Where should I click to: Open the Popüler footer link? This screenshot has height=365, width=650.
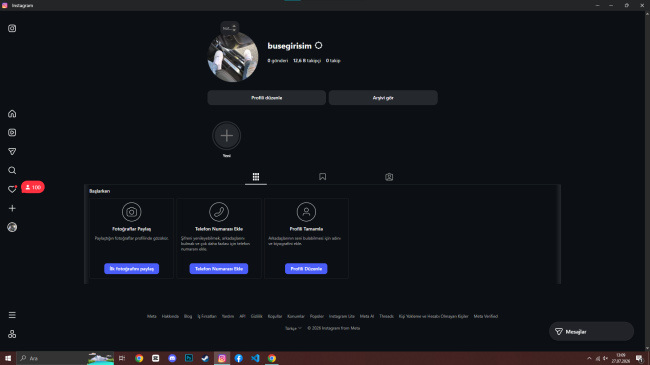317,316
